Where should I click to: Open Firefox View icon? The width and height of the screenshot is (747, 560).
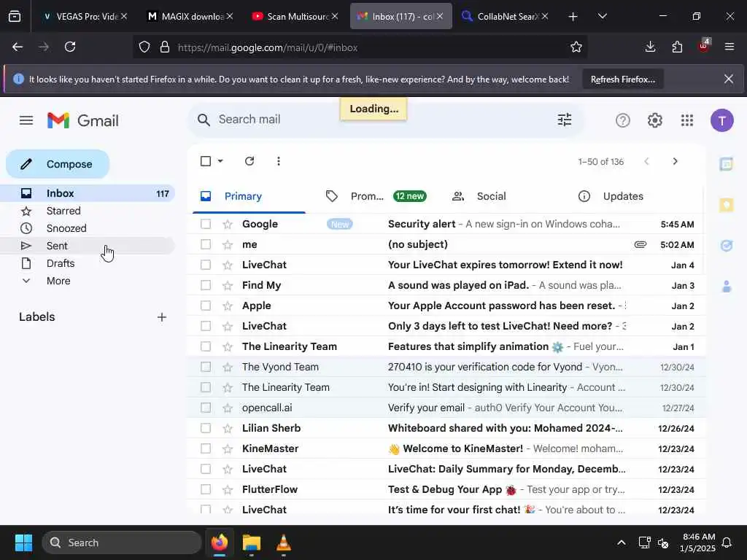tap(15, 16)
